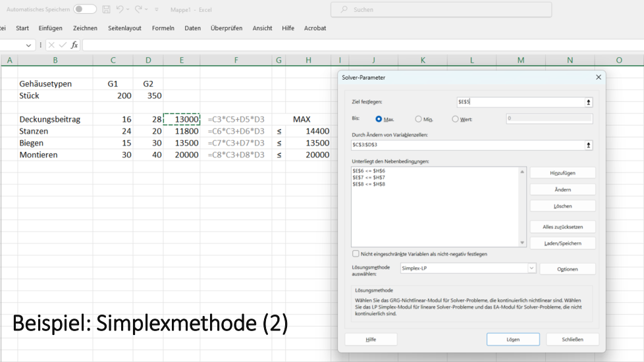Open the Lösungsmethode Simplex-LP dropdown
Viewport: 644px width, 362px height.
pos(531,269)
